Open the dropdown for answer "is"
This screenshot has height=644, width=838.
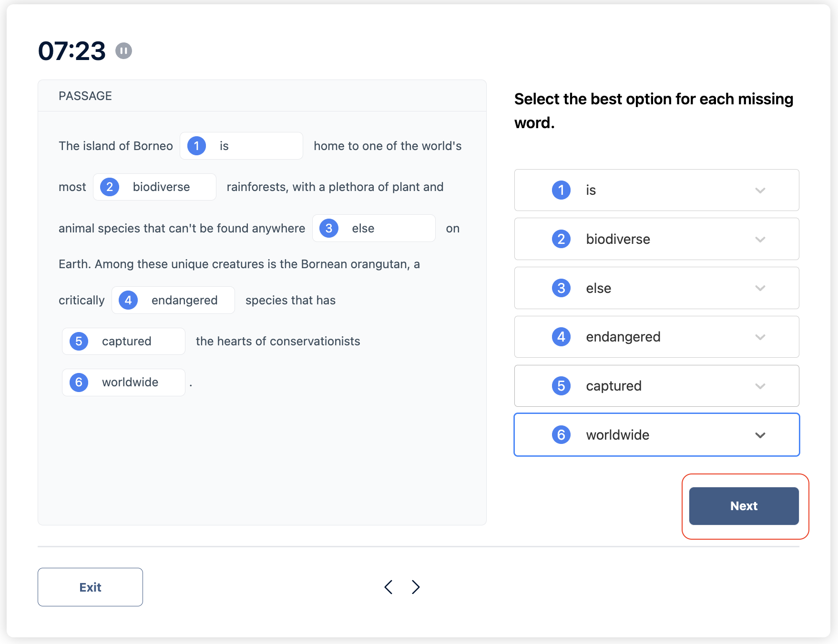click(760, 190)
